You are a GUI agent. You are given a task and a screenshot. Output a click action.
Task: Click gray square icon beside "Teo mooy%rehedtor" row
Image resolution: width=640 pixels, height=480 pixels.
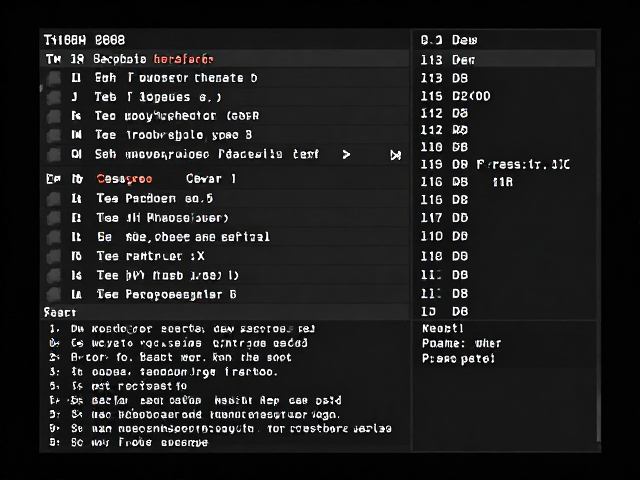point(53,116)
